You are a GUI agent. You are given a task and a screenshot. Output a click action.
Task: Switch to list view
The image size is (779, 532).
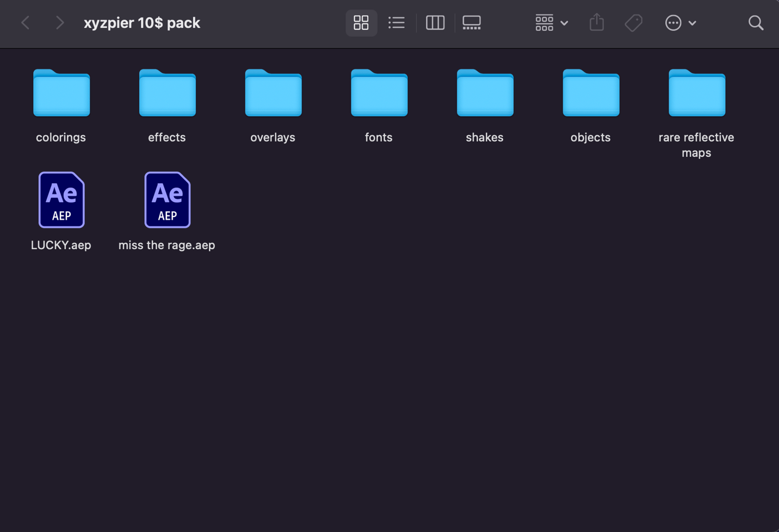pyautogui.click(x=396, y=23)
